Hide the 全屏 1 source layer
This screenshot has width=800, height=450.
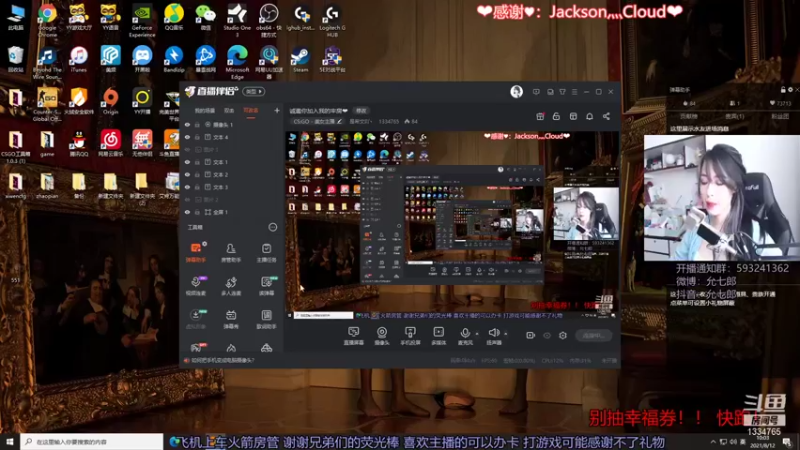click(x=187, y=212)
